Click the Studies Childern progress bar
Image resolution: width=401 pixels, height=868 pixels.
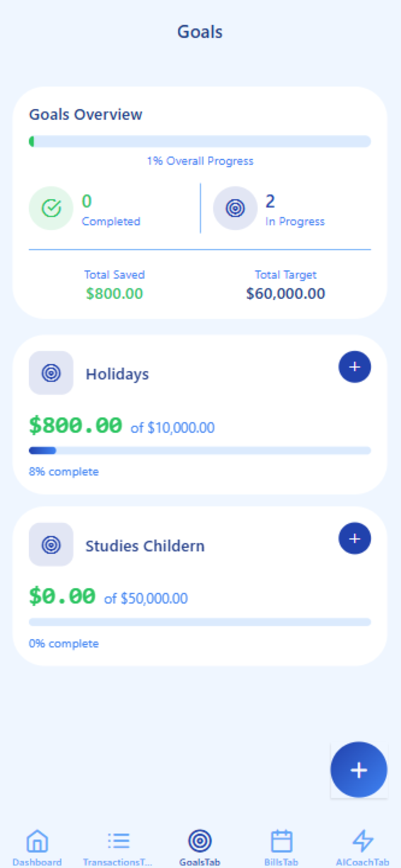tap(200, 622)
